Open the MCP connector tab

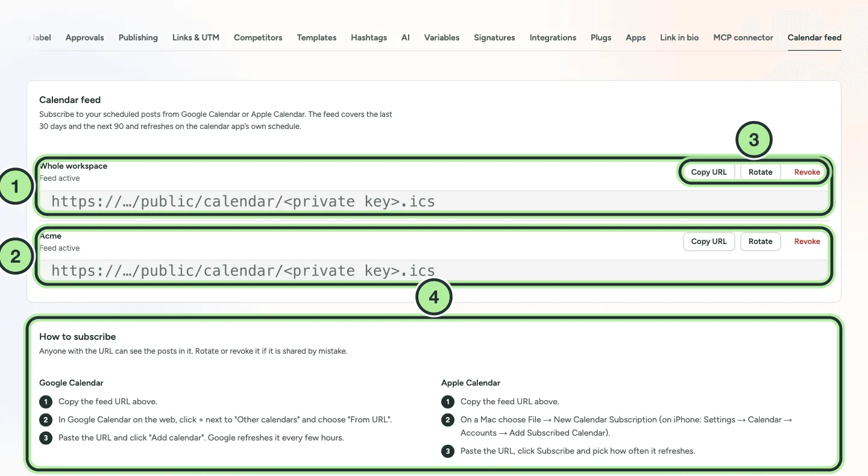point(743,37)
